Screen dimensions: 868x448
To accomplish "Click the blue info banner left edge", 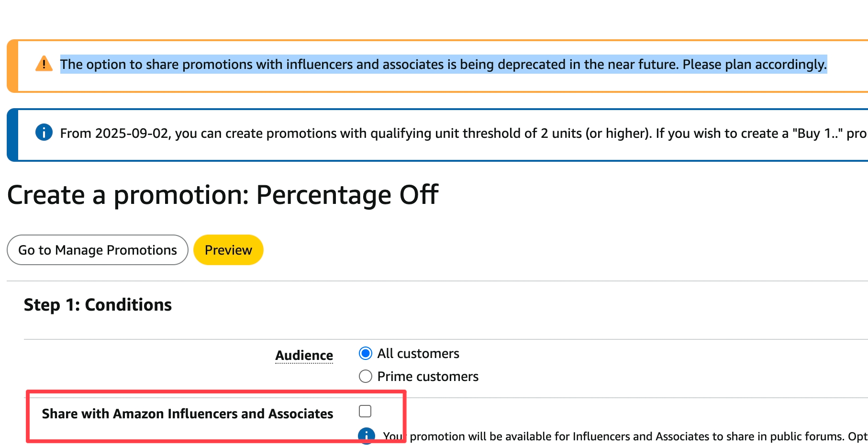I will click(12, 135).
